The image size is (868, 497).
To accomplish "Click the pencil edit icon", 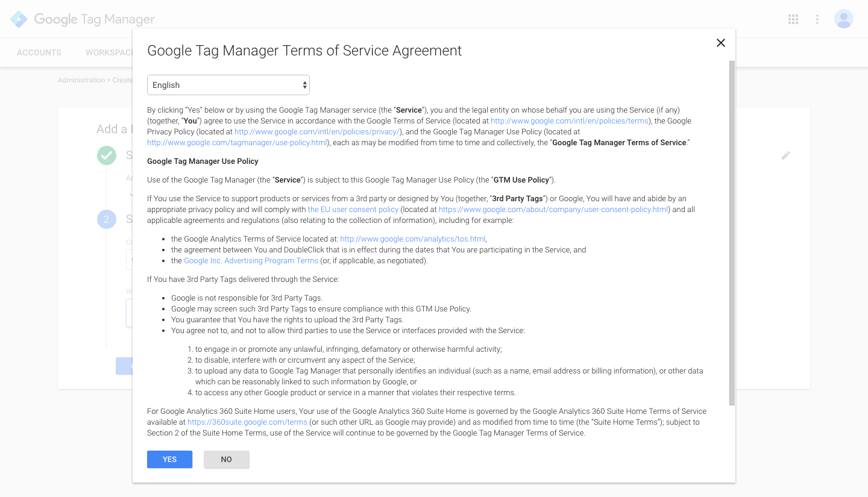I will pyautogui.click(x=785, y=155).
